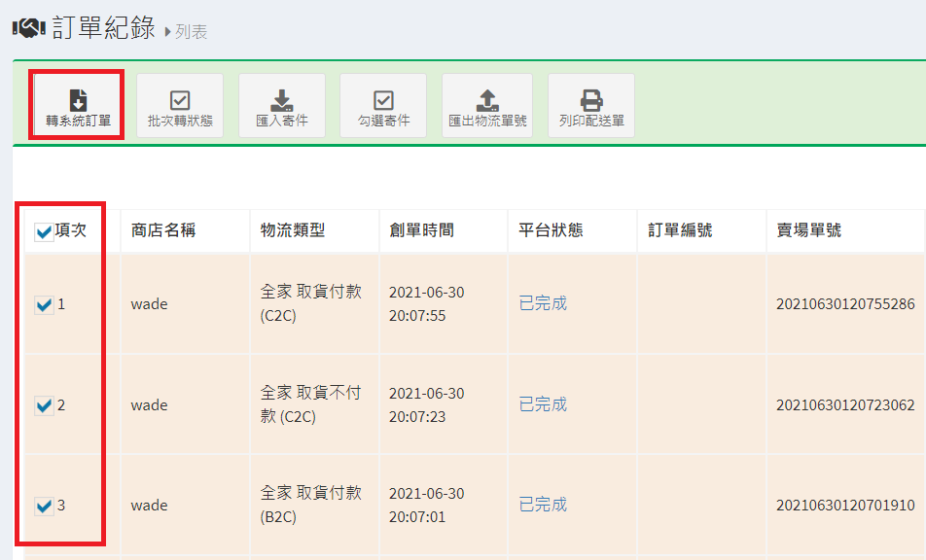Screen dimensions: 926x560
Task: Uncheck the checkbox for row 2
Action: click(x=44, y=405)
